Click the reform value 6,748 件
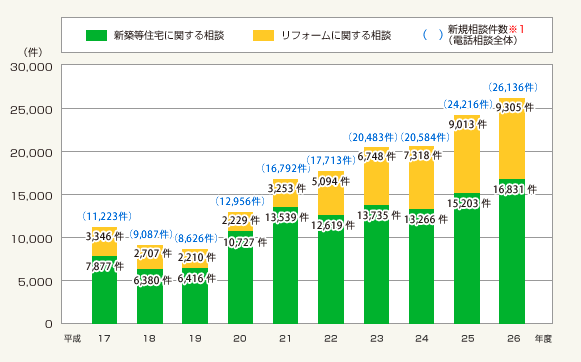Screen dimensions: 581x362 (376, 156)
